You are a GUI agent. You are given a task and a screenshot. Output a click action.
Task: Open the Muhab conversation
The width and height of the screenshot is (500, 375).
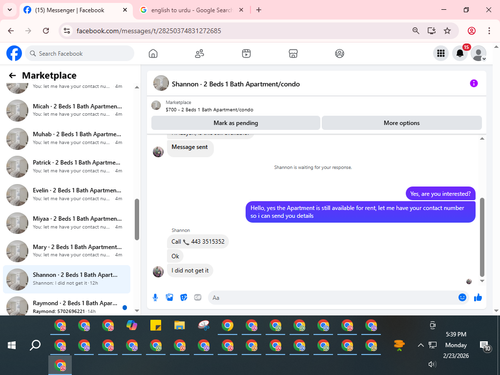67,138
